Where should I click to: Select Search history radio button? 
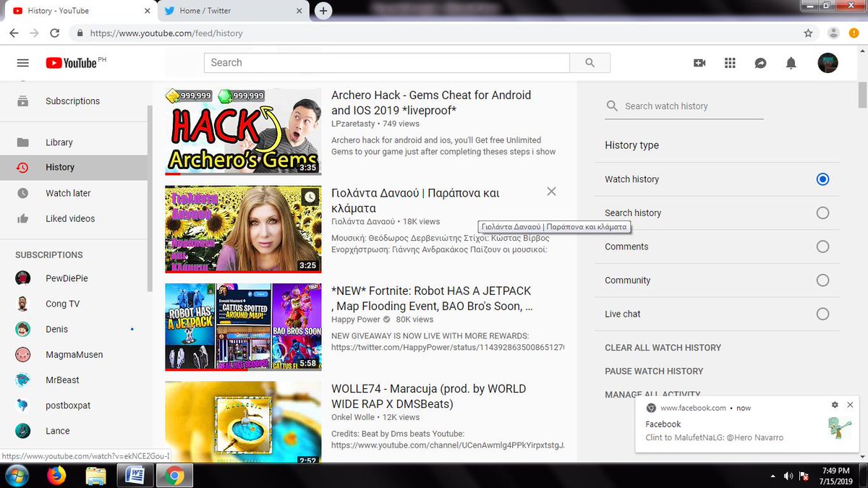click(822, 213)
